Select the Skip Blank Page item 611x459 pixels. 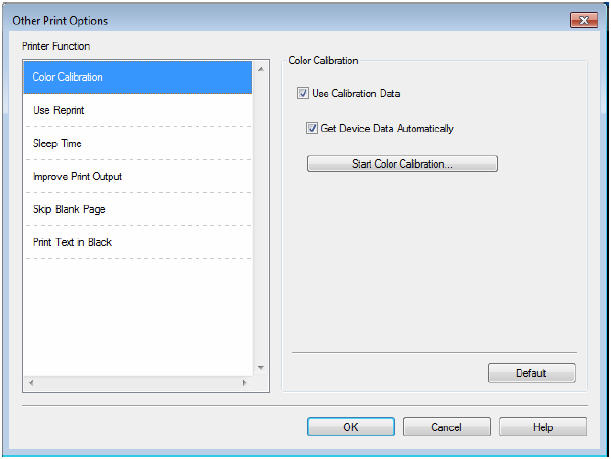pyautogui.click(x=137, y=209)
